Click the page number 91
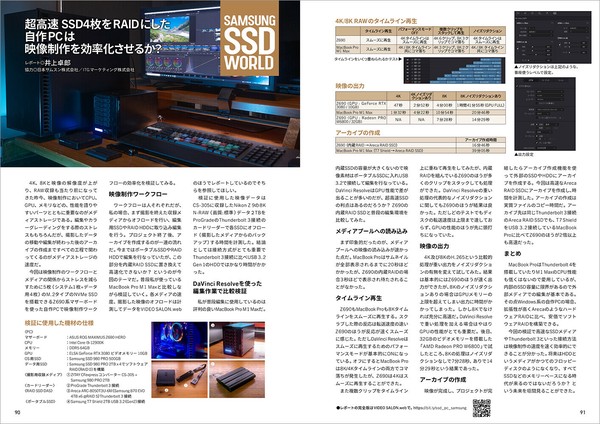The image size is (600, 424). tap(583, 412)
